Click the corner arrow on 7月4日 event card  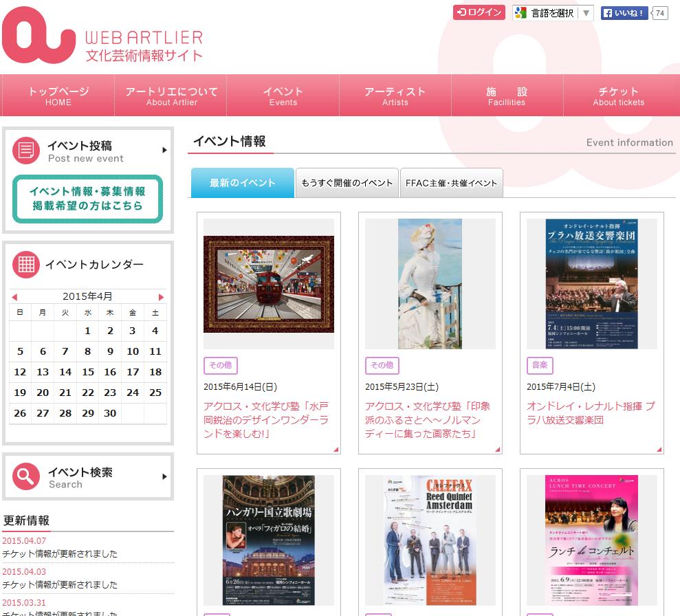click(659, 450)
